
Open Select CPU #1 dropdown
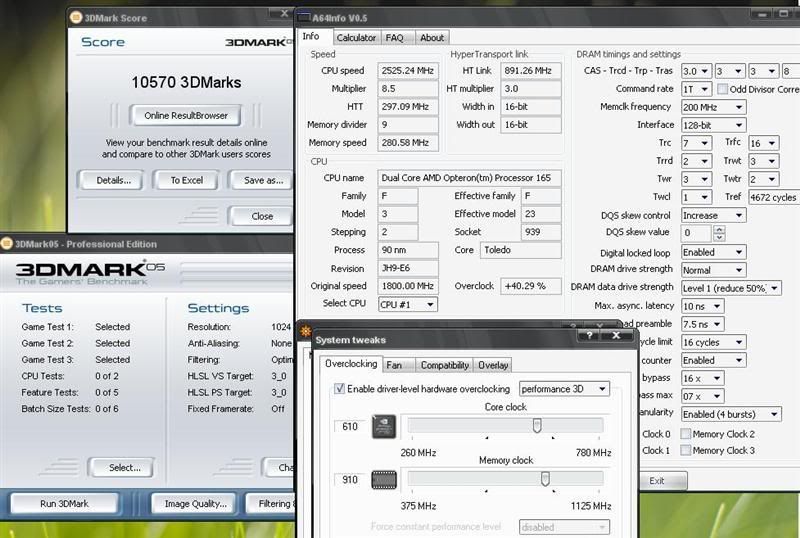(407, 304)
